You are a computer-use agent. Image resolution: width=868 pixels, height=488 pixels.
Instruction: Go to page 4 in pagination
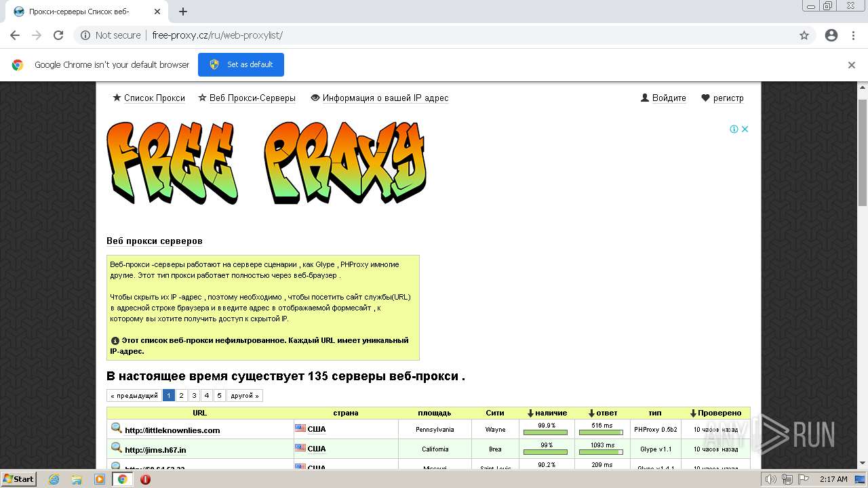pyautogui.click(x=207, y=396)
